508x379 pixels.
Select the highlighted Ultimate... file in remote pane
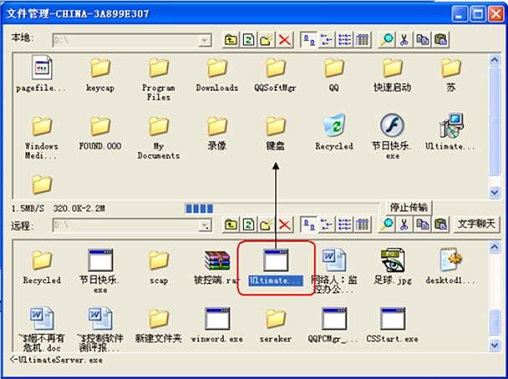click(275, 267)
